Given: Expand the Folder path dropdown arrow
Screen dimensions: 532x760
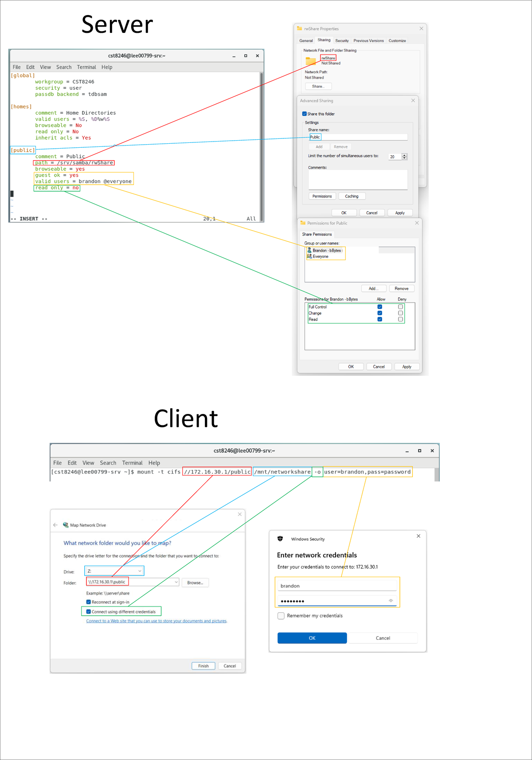Looking at the screenshot, I should pos(176,582).
